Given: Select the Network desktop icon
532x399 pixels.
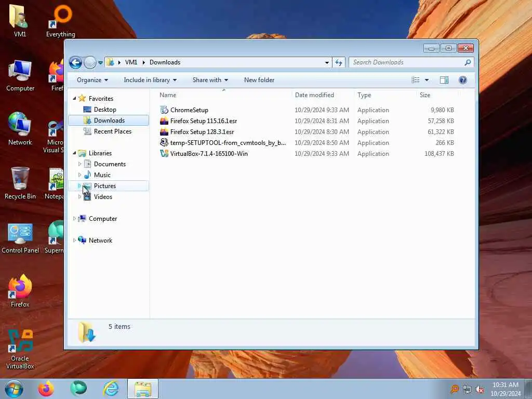Looking at the screenshot, I should [20, 129].
